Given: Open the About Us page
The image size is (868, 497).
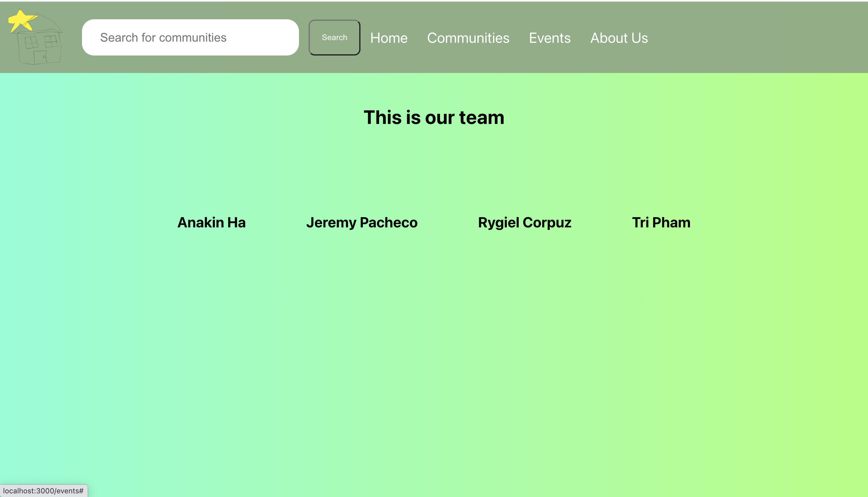Looking at the screenshot, I should [x=619, y=38].
